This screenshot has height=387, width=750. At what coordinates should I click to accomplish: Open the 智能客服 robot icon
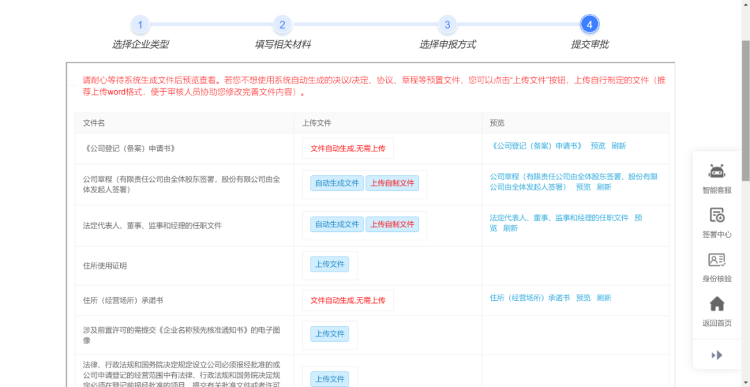[x=717, y=171]
